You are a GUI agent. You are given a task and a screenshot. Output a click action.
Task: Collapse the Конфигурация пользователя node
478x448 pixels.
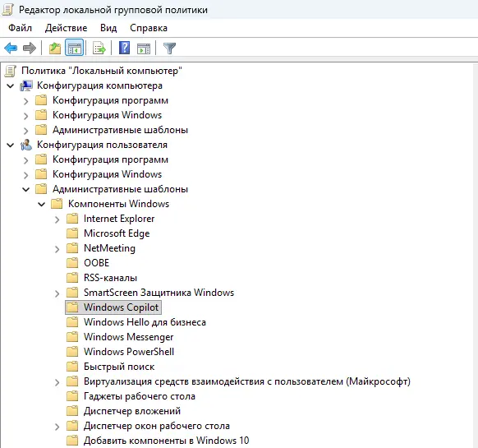[11, 145]
